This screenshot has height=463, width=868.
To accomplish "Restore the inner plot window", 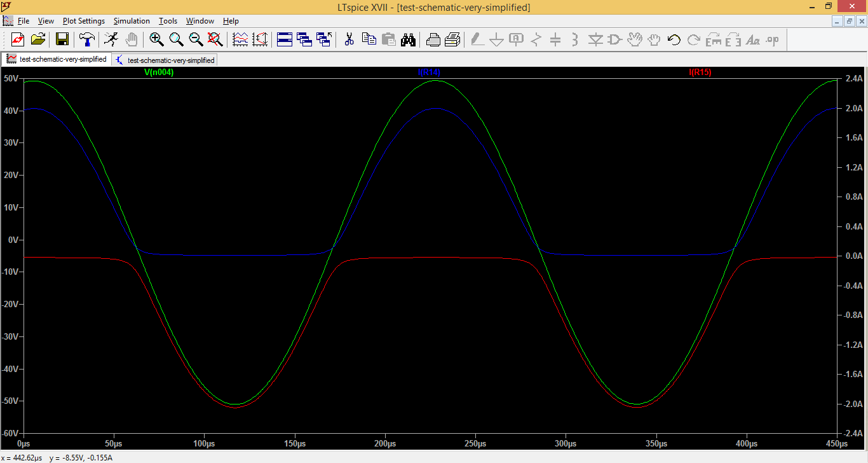I will coord(850,21).
